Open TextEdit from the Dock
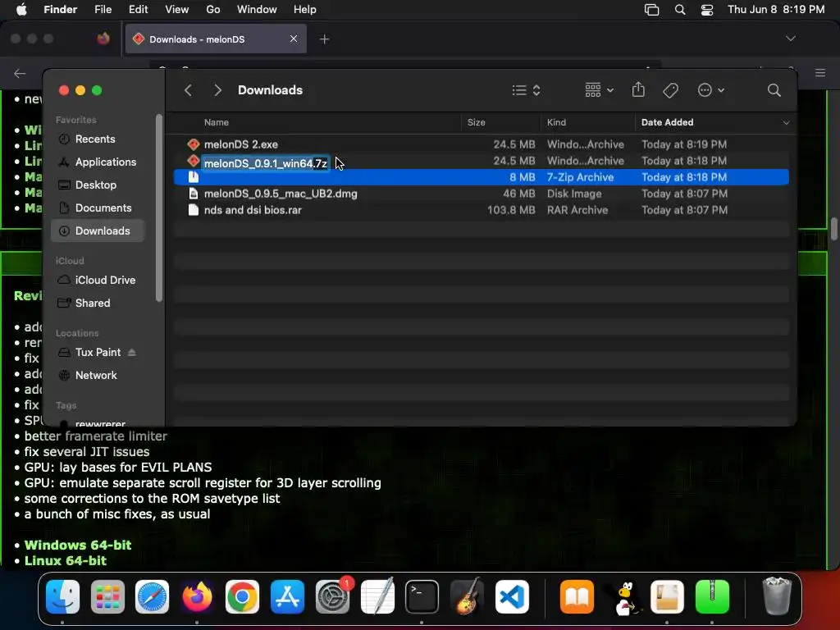The height and width of the screenshot is (630, 840). coord(377,596)
